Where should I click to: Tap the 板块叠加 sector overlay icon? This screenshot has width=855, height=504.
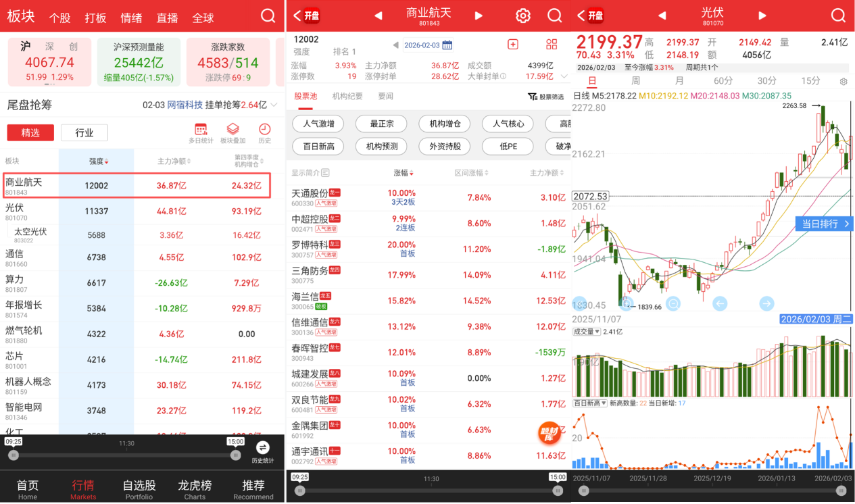233,132
